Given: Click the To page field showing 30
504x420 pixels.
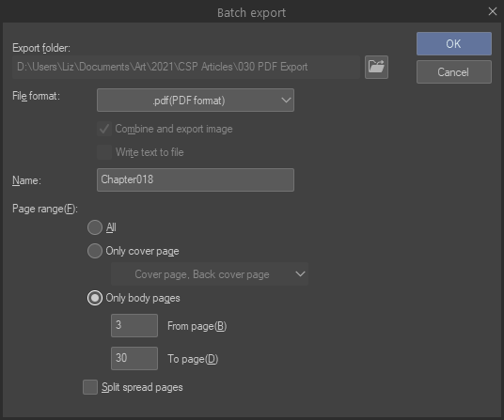Looking at the screenshot, I should pos(134,358).
